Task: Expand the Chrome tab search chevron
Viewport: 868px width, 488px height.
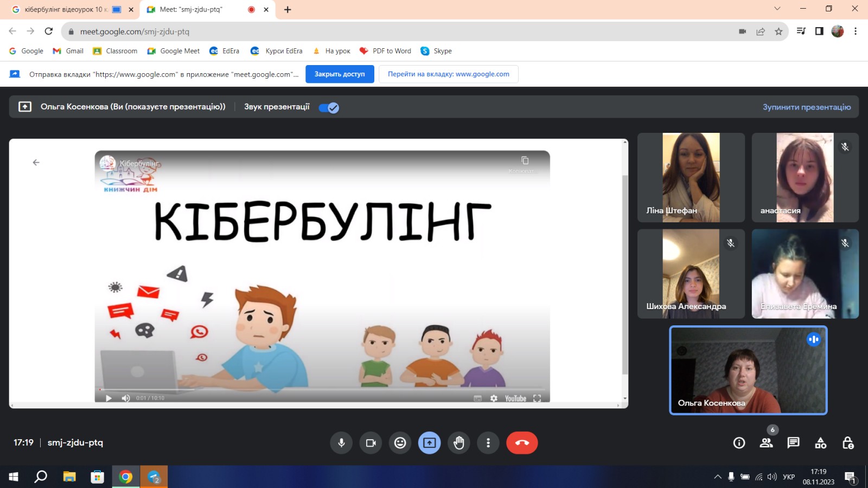Action: click(x=777, y=9)
